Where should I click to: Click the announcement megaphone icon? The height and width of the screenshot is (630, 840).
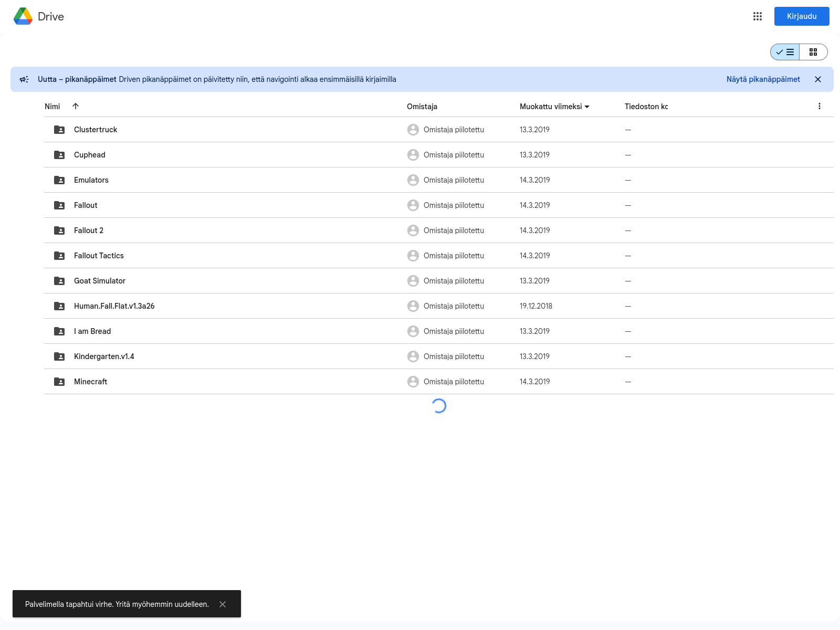coord(24,79)
